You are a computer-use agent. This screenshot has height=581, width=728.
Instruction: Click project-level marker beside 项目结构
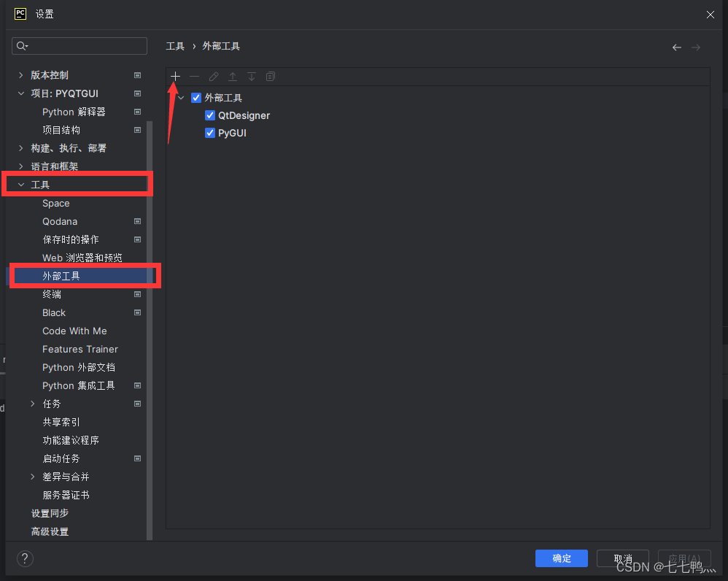point(137,130)
